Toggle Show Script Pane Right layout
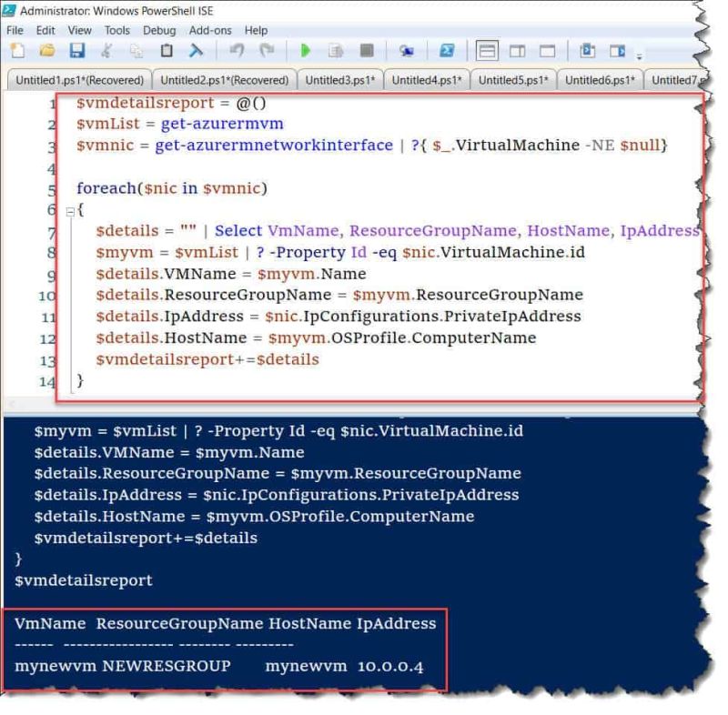The width and height of the screenshot is (728, 715). point(517,51)
